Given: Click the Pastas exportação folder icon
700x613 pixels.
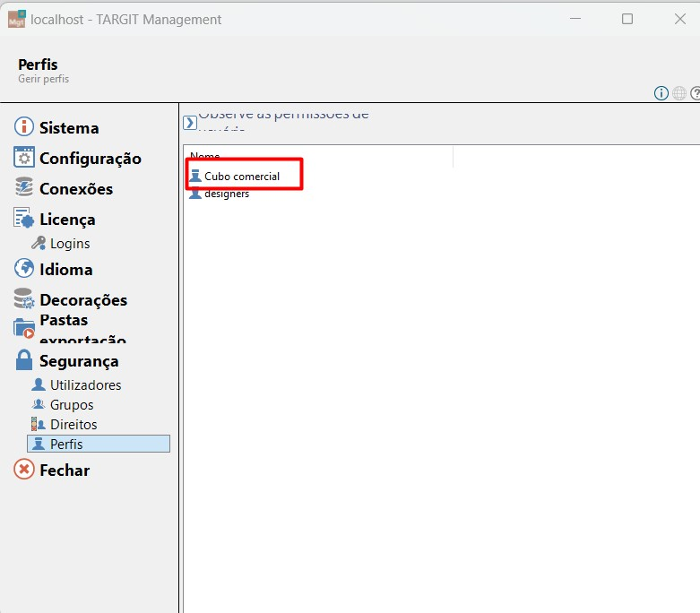Looking at the screenshot, I should 23,328.
